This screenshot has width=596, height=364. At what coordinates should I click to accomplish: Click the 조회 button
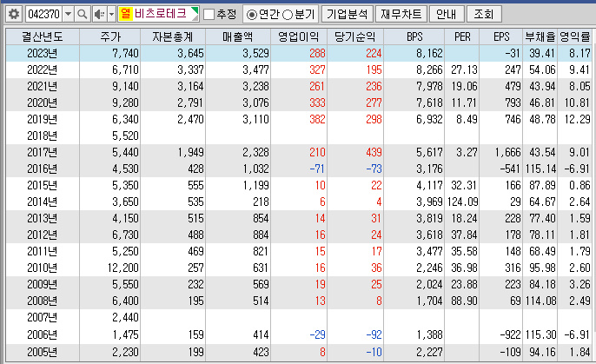point(484,15)
